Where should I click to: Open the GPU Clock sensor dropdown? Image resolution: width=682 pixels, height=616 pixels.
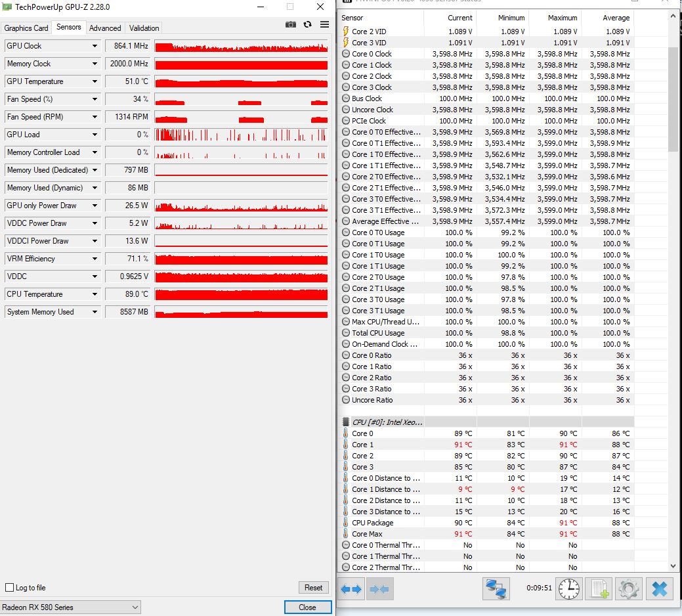pos(95,46)
